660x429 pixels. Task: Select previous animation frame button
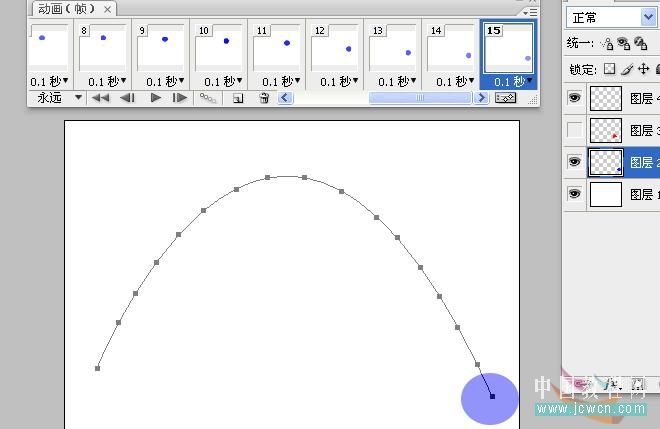(x=128, y=98)
